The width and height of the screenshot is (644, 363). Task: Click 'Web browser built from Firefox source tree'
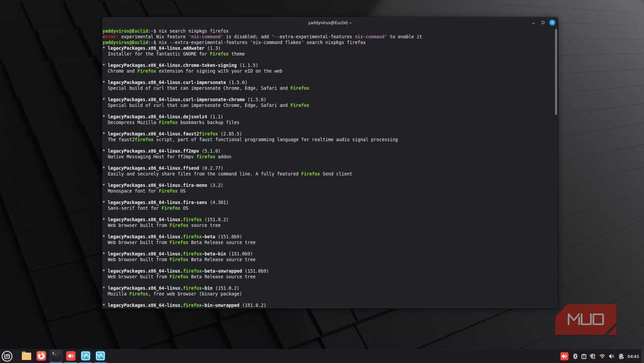point(164,225)
